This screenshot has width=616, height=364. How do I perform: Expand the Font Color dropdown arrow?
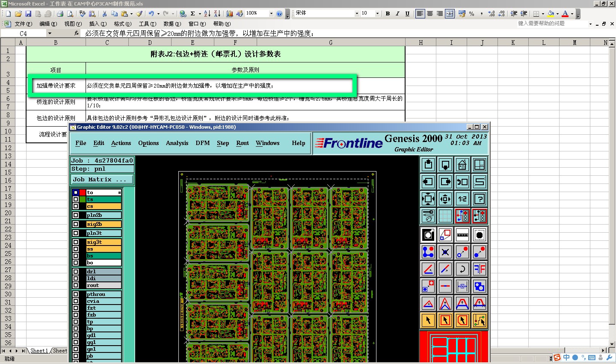click(x=572, y=14)
